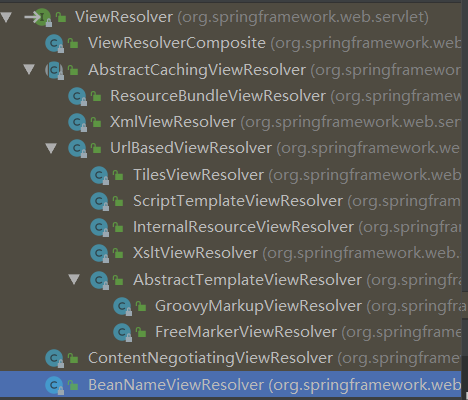
Task: Click green public lock icon beside InternalResourceViewResolver
Action: click(x=118, y=227)
